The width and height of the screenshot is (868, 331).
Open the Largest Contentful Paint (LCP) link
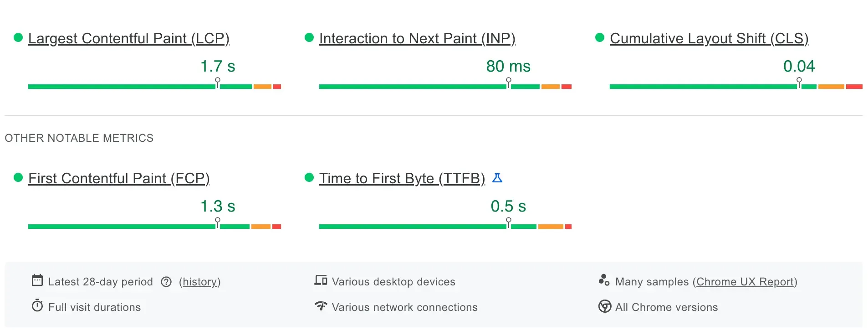coord(129,38)
